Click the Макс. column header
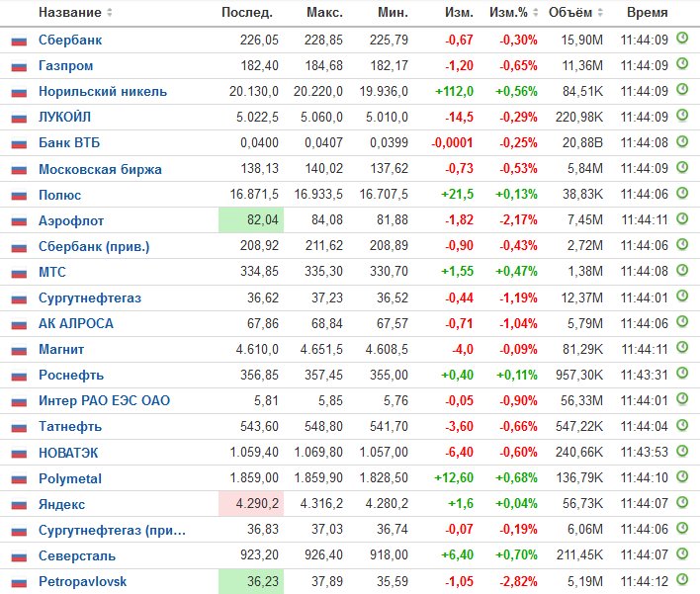The height and width of the screenshot is (594, 700). click(324, 13)
